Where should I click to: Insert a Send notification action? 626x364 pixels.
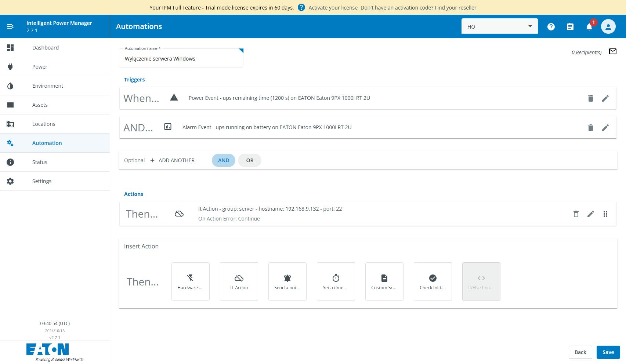287,281
